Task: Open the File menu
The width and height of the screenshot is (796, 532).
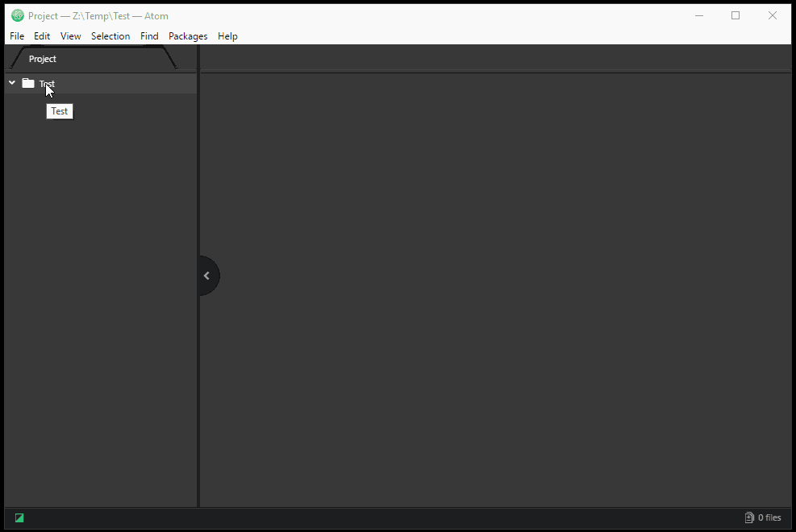Action: (x=17, y=36)
